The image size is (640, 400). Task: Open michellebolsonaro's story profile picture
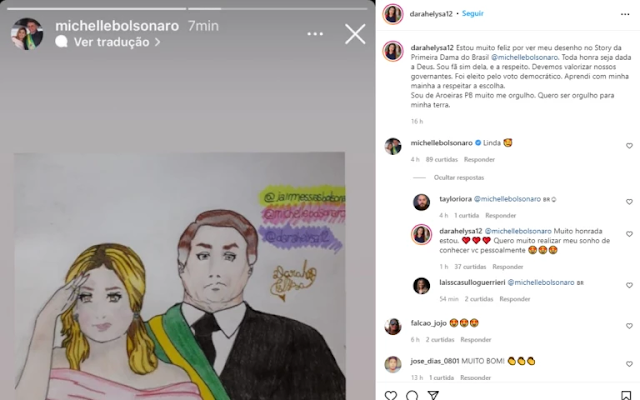27,34
